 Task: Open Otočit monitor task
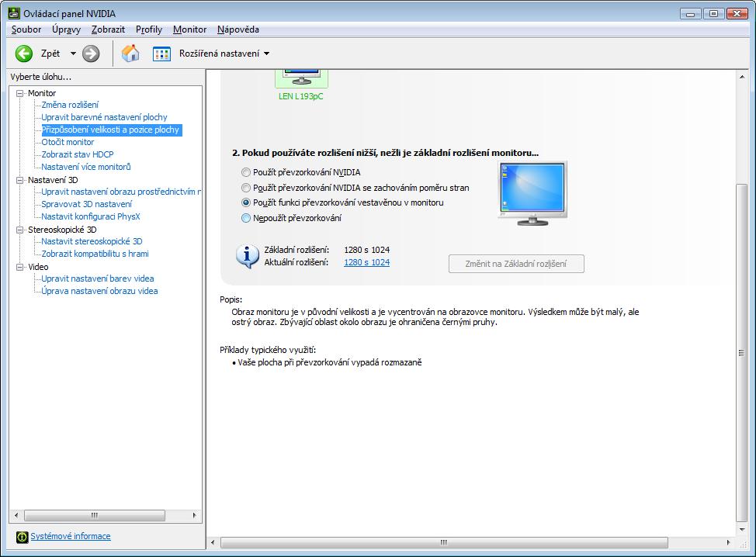tap(68, 142)
